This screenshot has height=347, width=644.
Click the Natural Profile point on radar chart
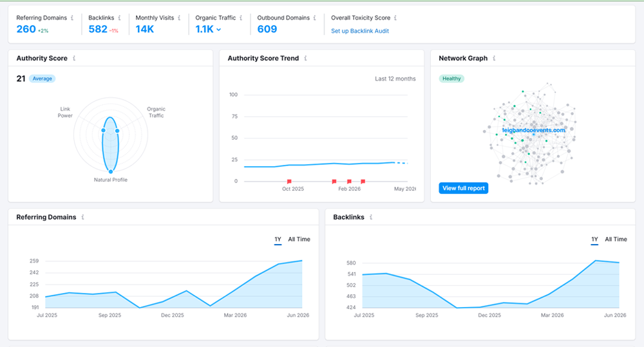click(x=111, y=171)
